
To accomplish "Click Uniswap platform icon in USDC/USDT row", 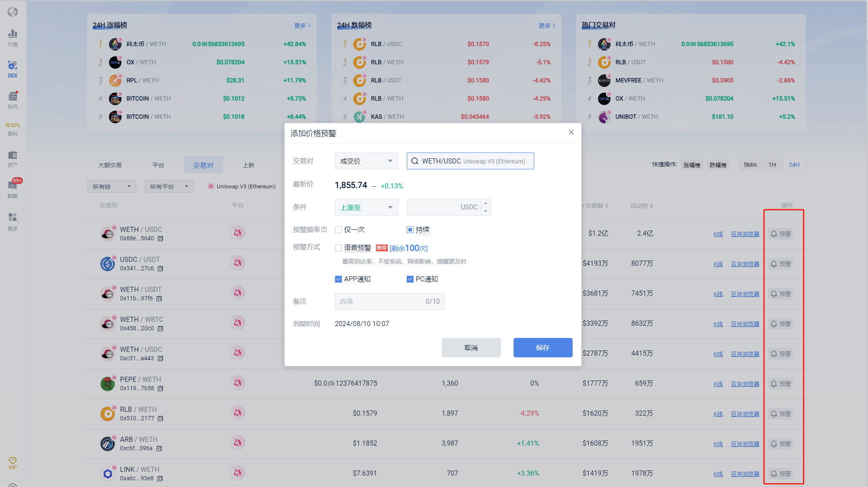I will point(238,263).
